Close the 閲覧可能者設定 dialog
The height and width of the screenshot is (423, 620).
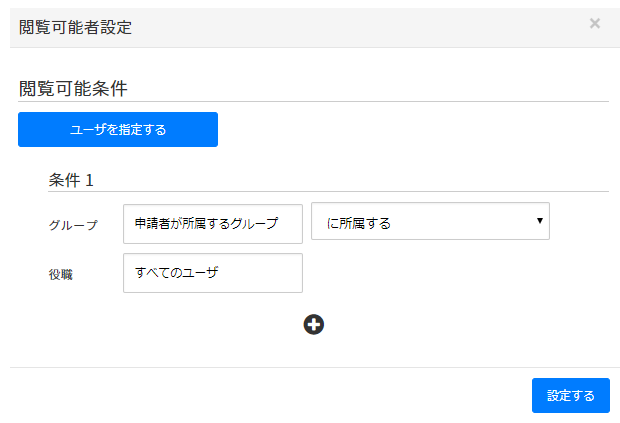tap(595, 23)
